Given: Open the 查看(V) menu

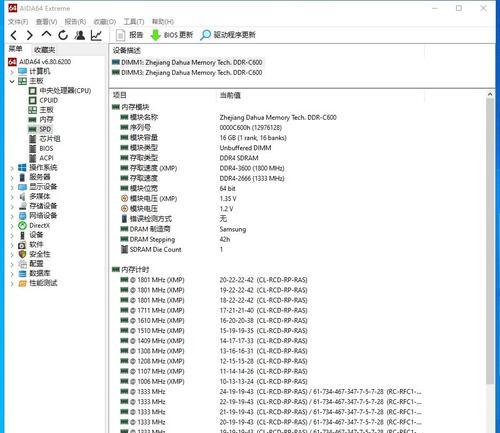Looking at the screenshot, I should coord(46,22).
